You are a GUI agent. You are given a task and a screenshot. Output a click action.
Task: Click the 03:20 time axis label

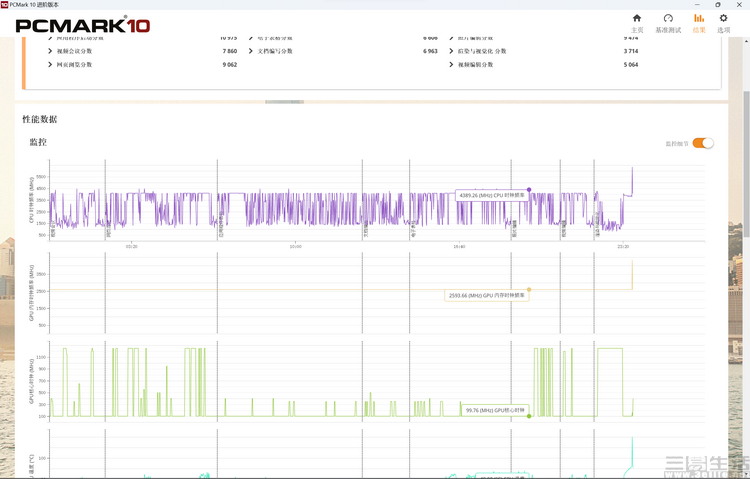coord(132,246)
